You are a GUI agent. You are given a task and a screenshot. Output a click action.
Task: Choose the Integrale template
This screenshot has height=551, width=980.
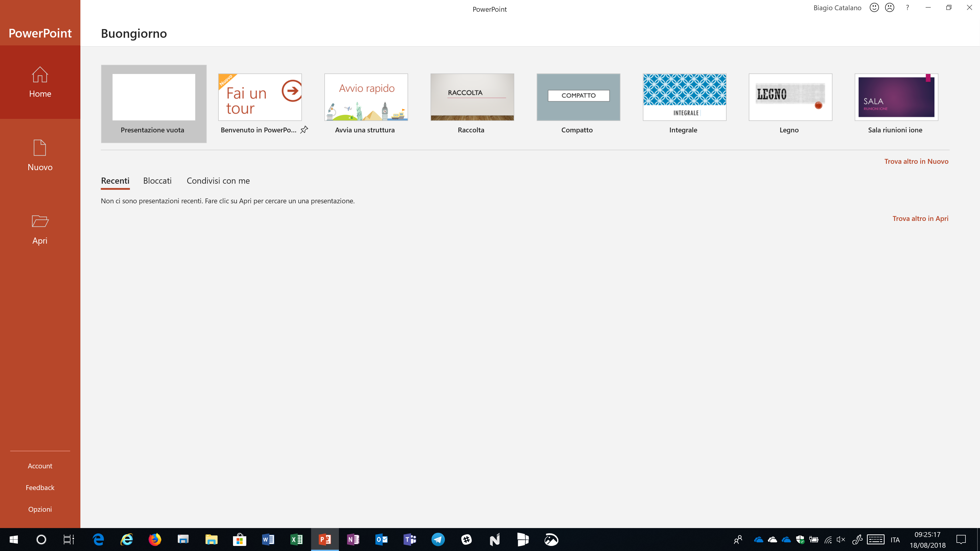coord(684,97)
